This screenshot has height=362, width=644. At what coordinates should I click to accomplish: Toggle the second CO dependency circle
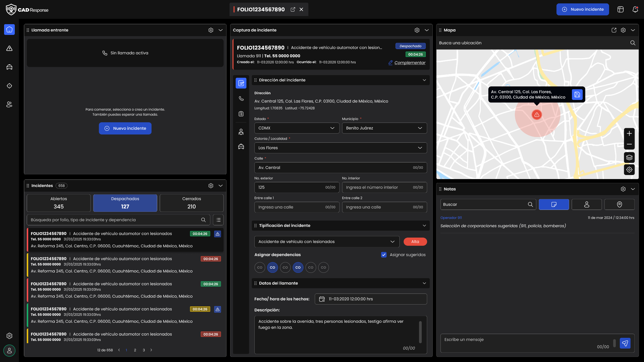point(272,267)
